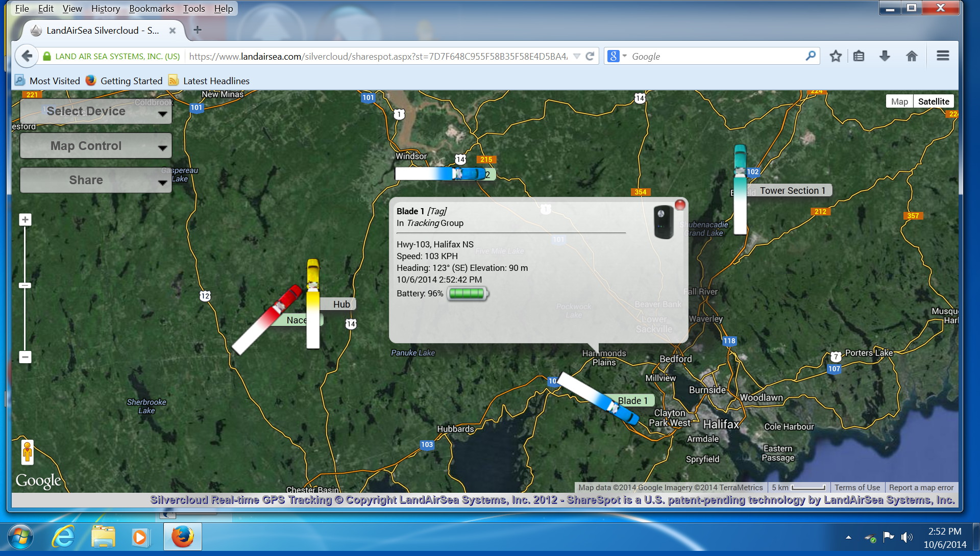The width and height of the screenshot is (980, 556).
Task: Click the site identity LAND AIR SEA SYSTEMS badge
Action: [x=112, y=56]
